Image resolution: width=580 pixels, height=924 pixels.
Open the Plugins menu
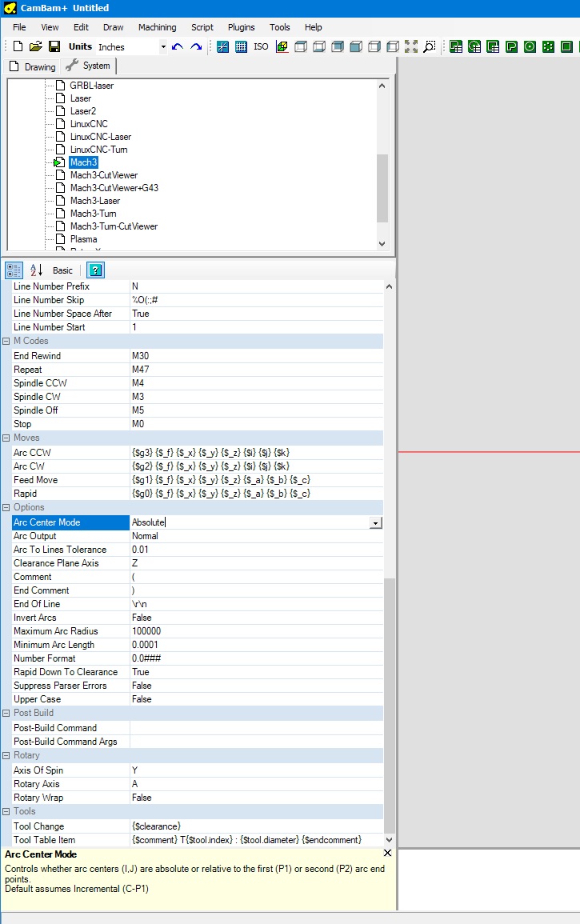click(241, 27)
